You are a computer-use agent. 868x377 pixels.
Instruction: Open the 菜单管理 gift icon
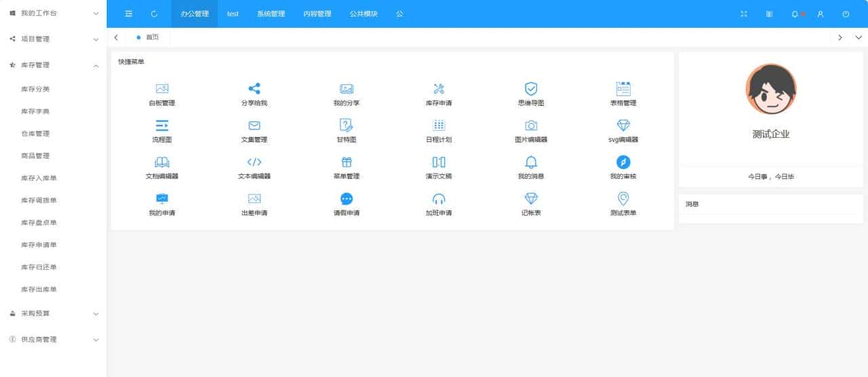(x=347, y=162)
